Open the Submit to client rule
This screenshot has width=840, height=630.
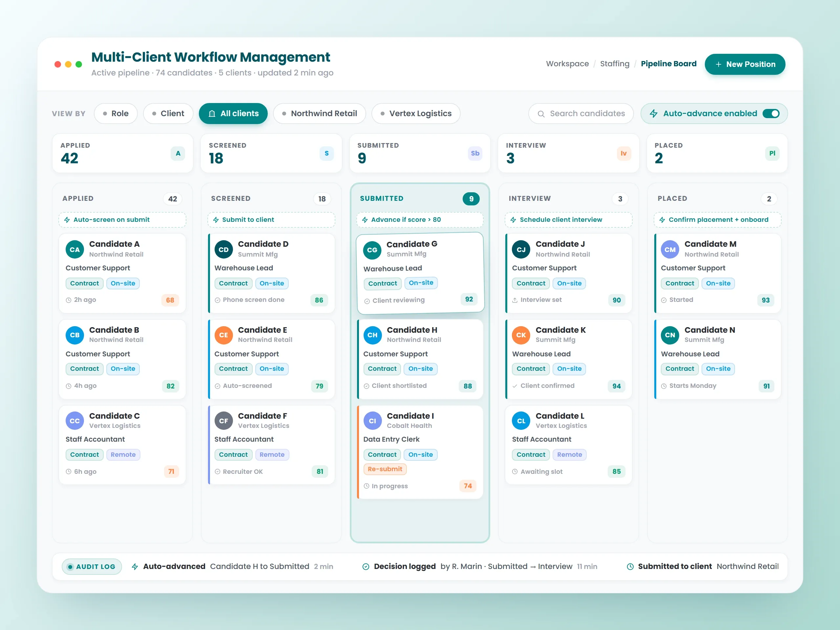pos(271,220)
